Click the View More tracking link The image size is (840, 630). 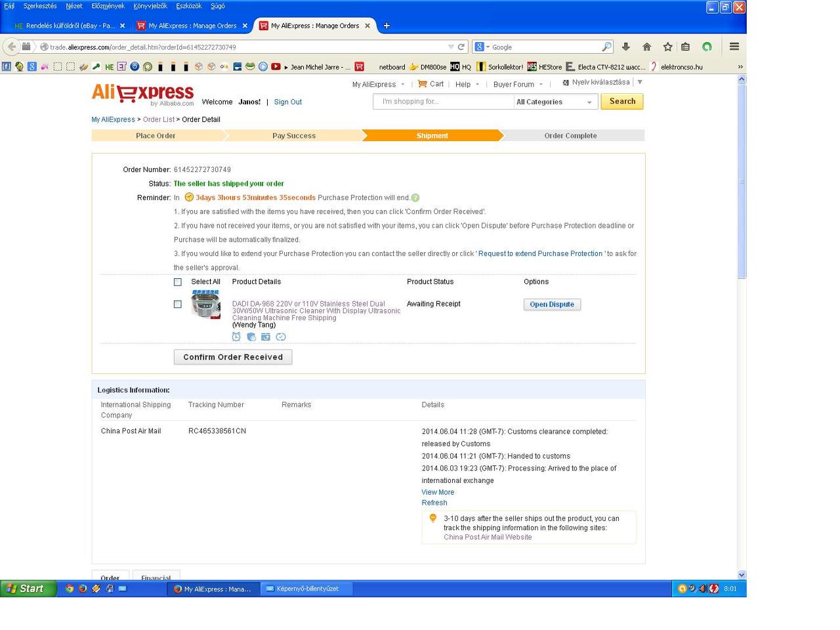[x=438, y=492]
